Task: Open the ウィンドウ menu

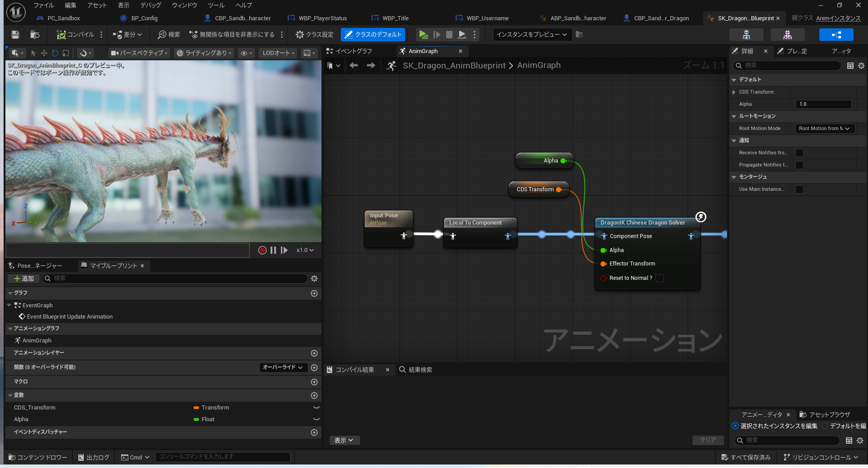Action: pyautogui.click(x=185, y=5)
